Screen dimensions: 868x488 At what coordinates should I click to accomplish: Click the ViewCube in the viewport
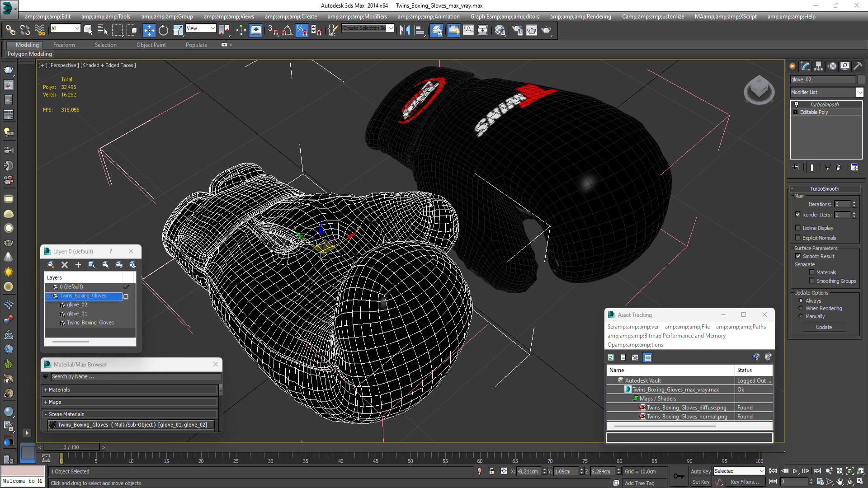pyautogui.click(x=759, y=89)
